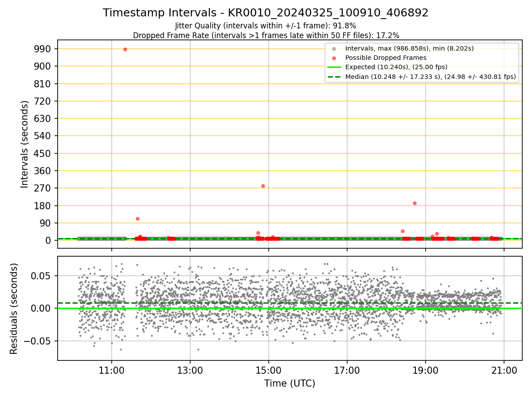Click the red outlier point near 110 seconds

pyautogui.click(x=137, y=219)
